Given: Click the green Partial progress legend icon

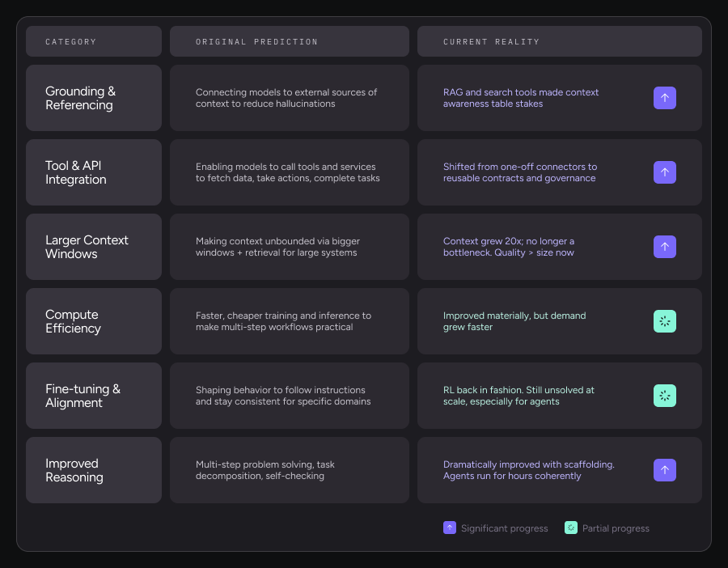Looking at the screenshot, I should coord(571,528).
